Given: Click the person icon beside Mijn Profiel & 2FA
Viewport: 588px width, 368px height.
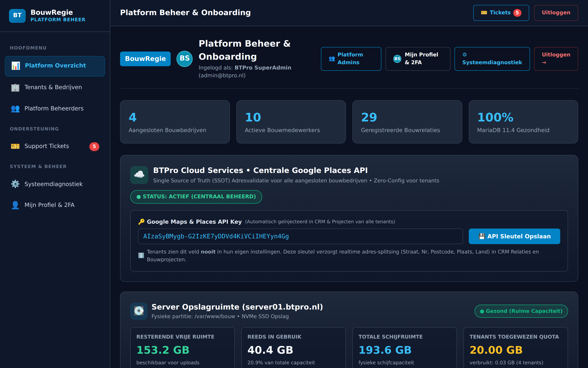Looking at the screenshot, I should [x=15, y=205].
